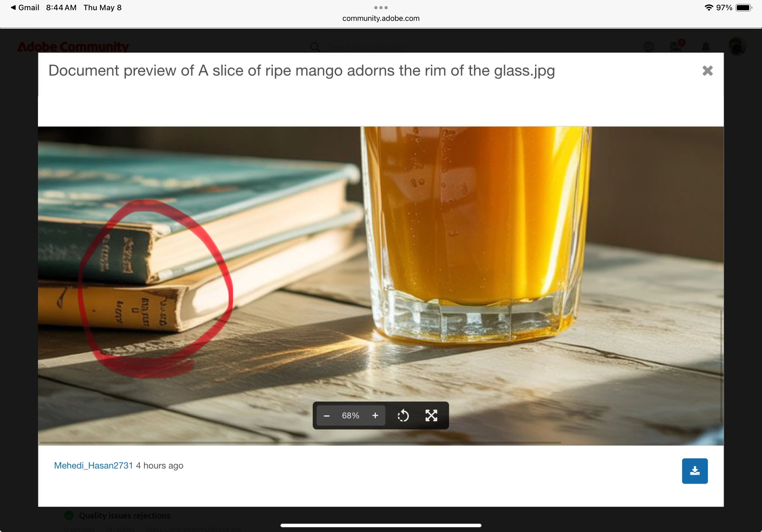
Task: Download the mango glass image
Action: (695, 471)
